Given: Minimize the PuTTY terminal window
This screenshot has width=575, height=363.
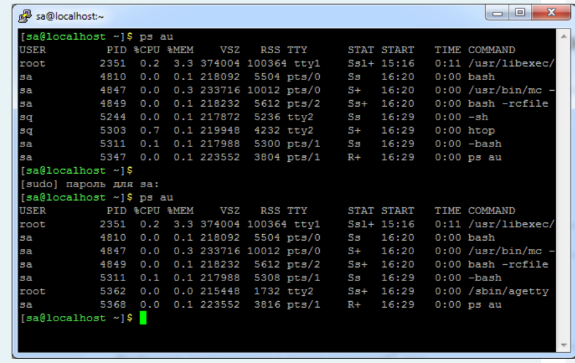Looking at the screenshot, I should click(497, 13).
